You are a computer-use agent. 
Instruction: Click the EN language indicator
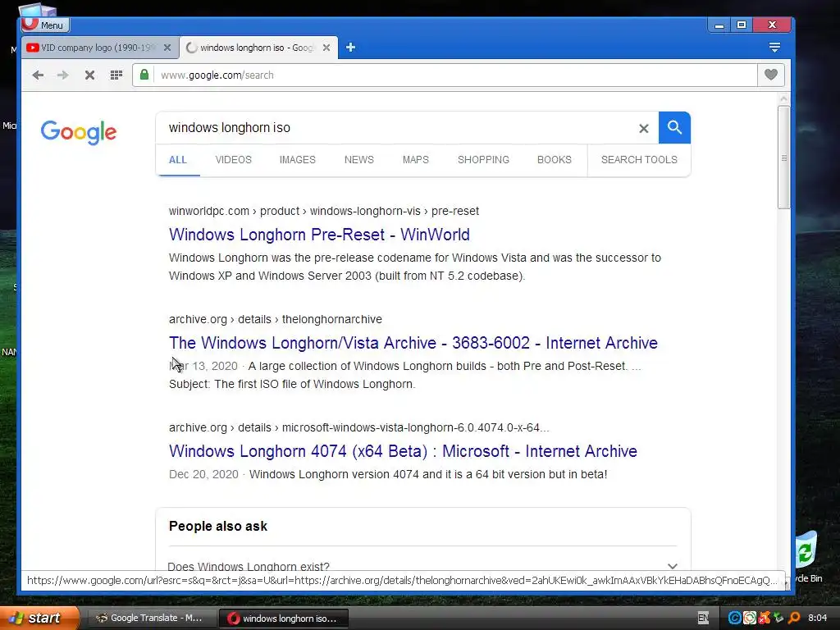pos(703,618)
